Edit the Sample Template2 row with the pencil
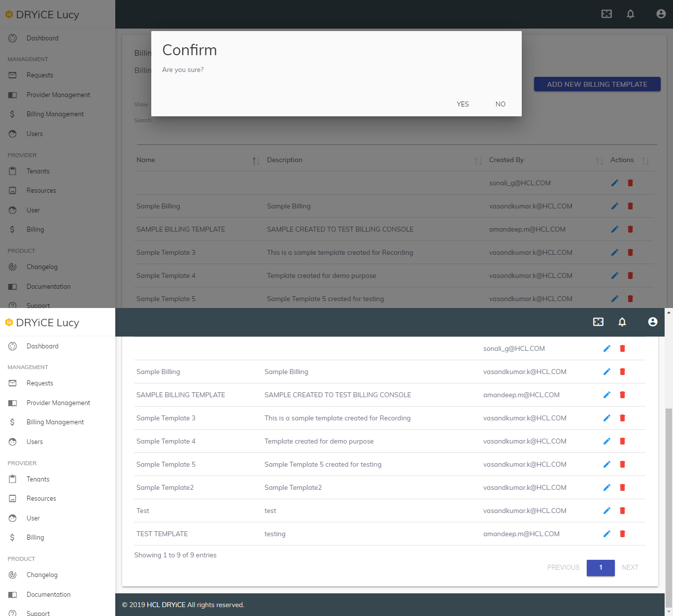Viewport: 673px width, 616px height. coord(607,487)
